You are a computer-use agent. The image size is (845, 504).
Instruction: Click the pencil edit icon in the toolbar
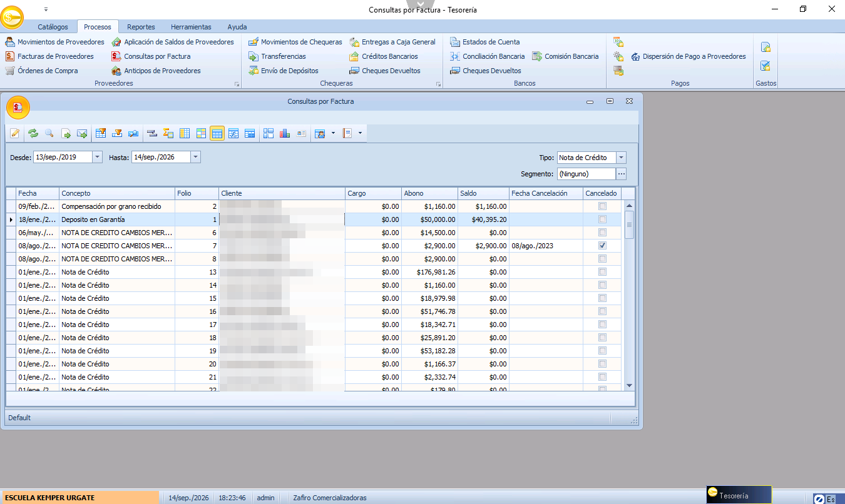(15, 133)
